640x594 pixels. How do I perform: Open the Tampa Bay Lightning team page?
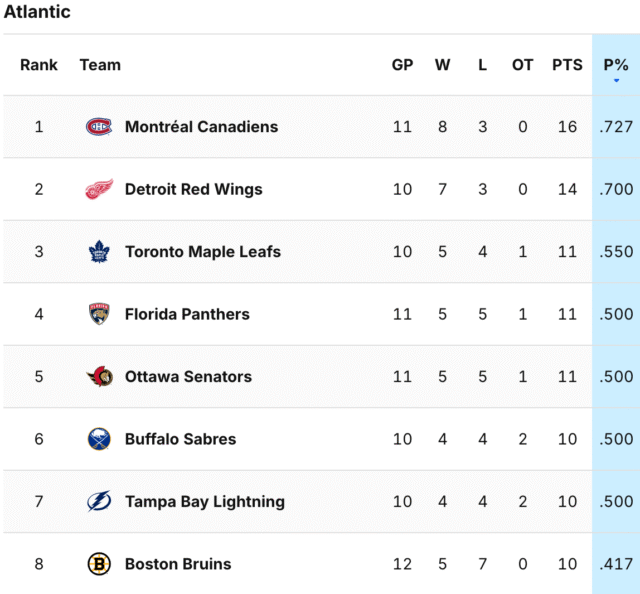[x=204, y=502]
